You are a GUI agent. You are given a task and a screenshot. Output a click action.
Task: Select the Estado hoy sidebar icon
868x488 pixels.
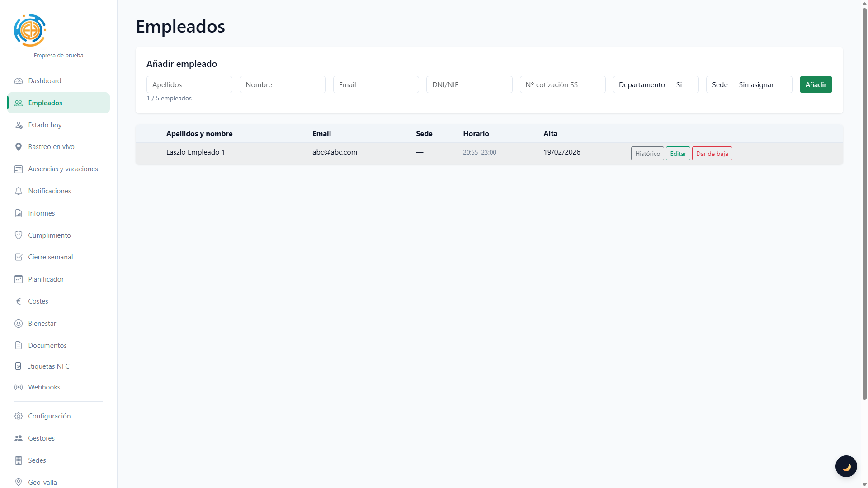pyautogui.click(x=19, y=125)
